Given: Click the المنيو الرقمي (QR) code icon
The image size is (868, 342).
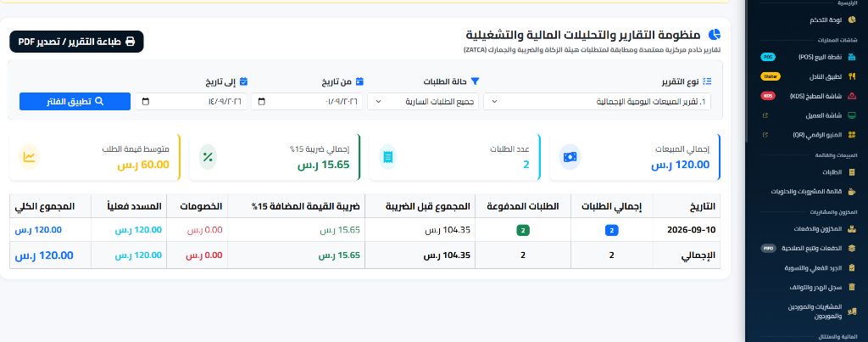Looking at the screenshot, I should point(851,135).
